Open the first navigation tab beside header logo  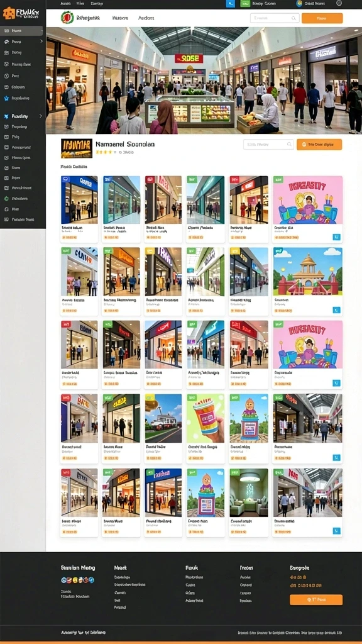[120, 18]
